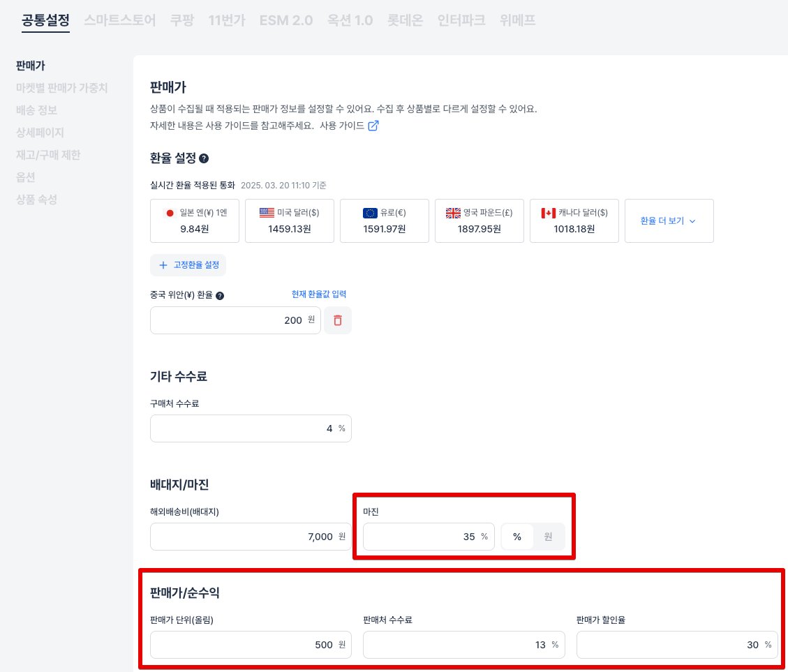
Task: Select 재고/구매 제한 in the sidebar
Action: (x=48, y=155)
